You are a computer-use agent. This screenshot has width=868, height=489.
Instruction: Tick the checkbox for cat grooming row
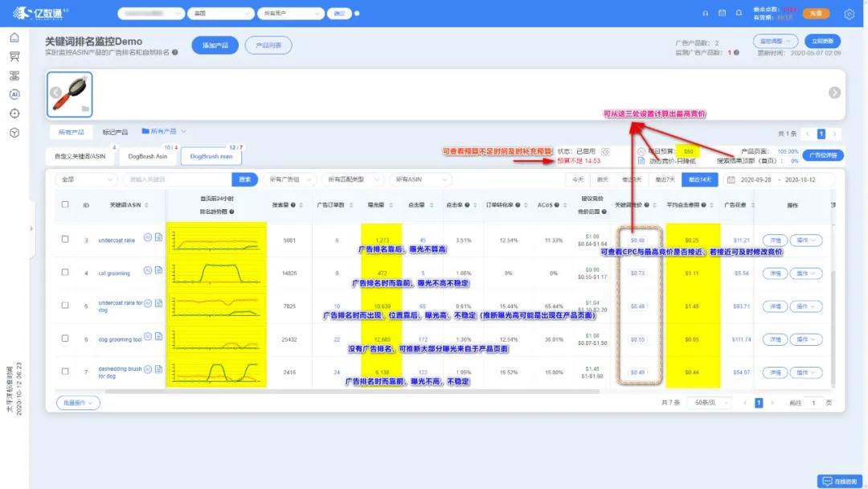click(65, 273)
